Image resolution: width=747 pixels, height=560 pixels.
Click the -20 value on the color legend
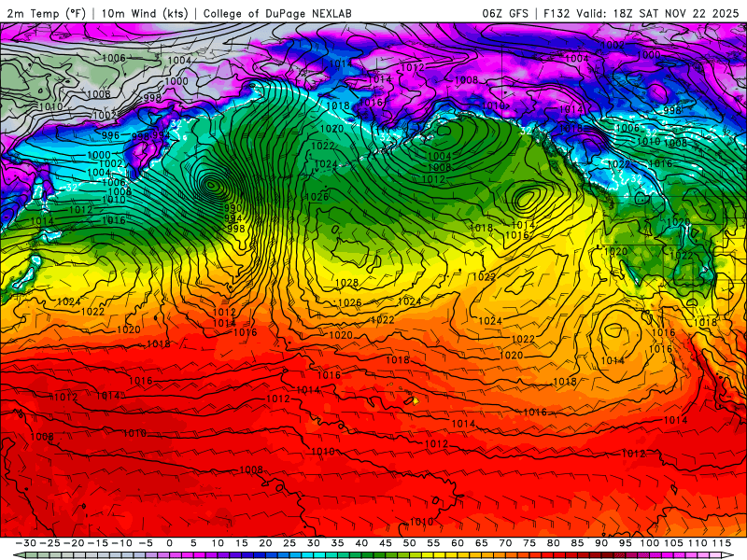(74, 543)
